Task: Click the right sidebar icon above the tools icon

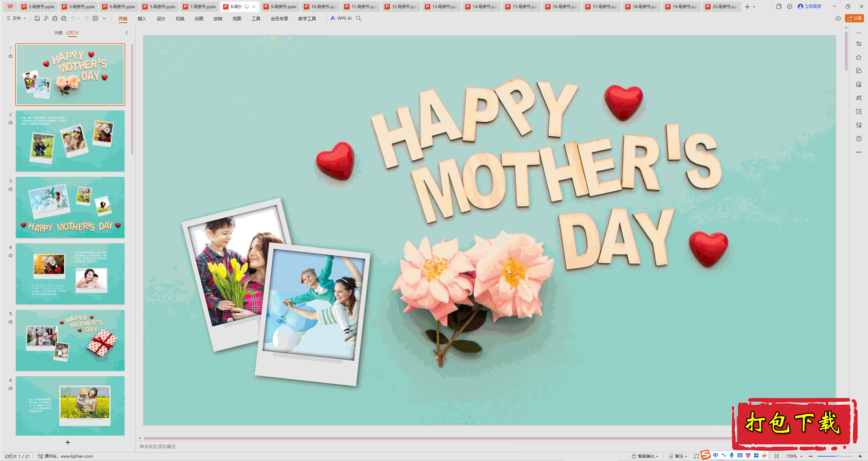Action: (x=859, y=84)
